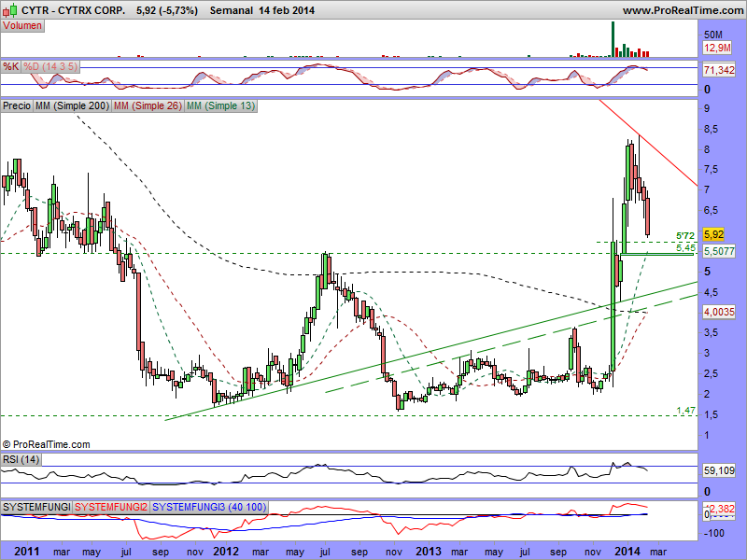747x560 pixels.
Task: Open the %D (14 3 5) settings label
Action: [x=50, y=66]
